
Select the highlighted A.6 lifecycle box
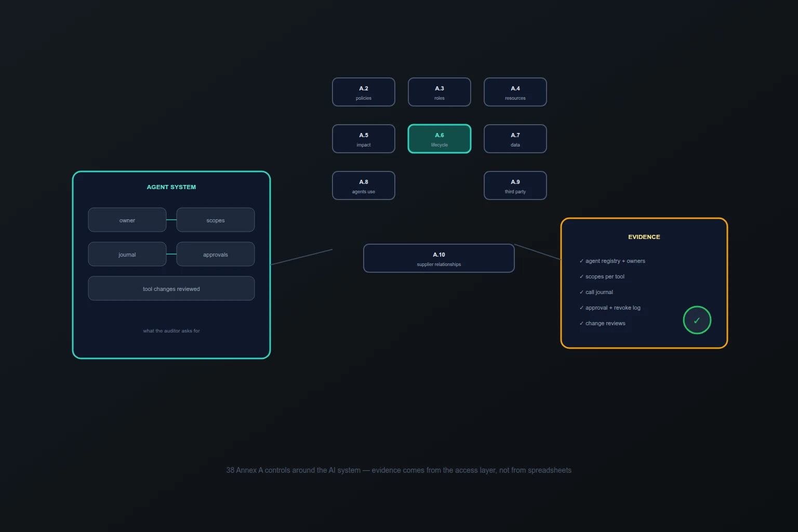440,139
